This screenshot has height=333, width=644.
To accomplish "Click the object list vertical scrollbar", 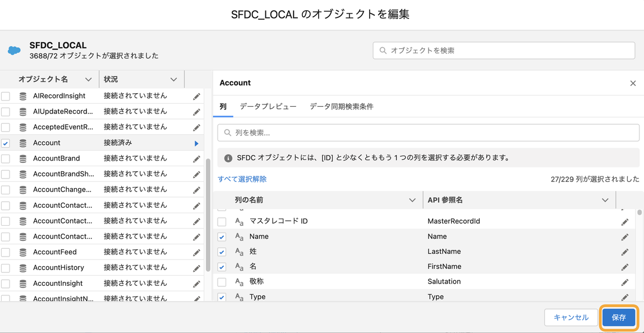I will click(x=209, y=213).
